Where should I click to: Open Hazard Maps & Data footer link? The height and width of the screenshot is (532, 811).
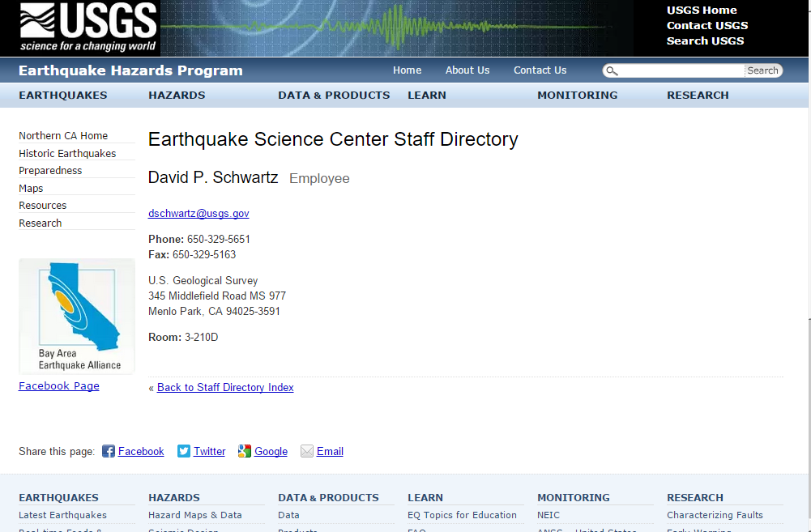click(x=195, y=516)
